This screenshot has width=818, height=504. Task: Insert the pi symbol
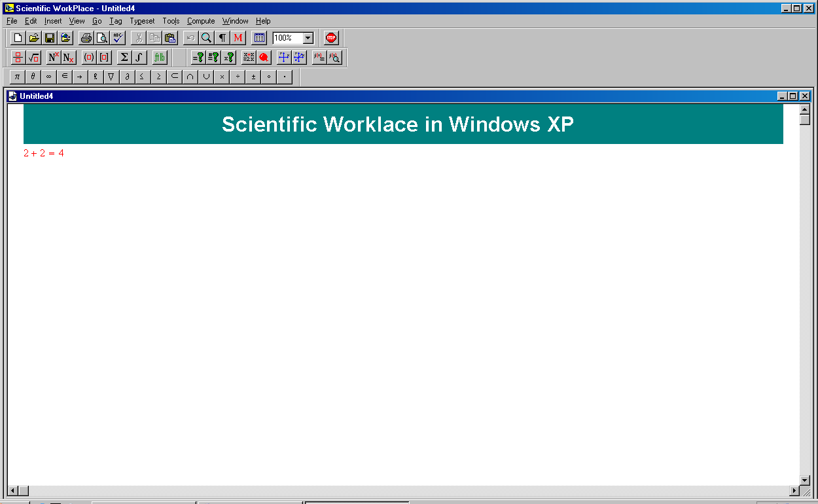click(17, 77)
